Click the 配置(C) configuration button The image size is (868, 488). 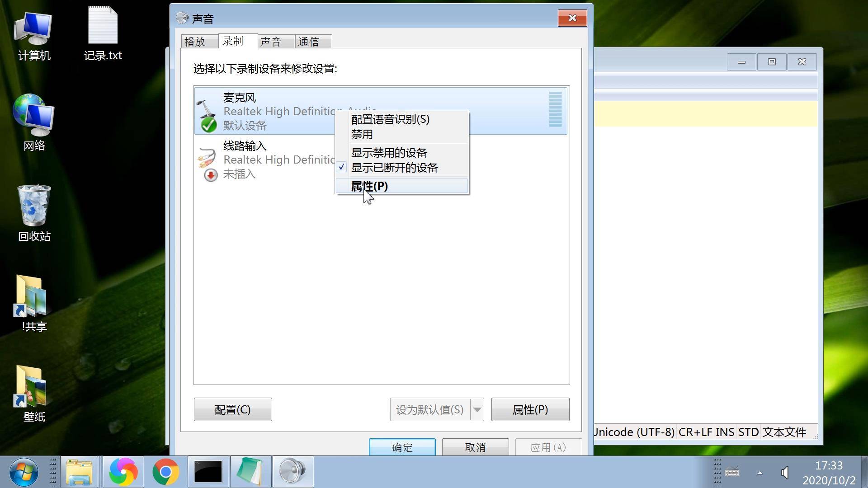[x=232, y=409]
